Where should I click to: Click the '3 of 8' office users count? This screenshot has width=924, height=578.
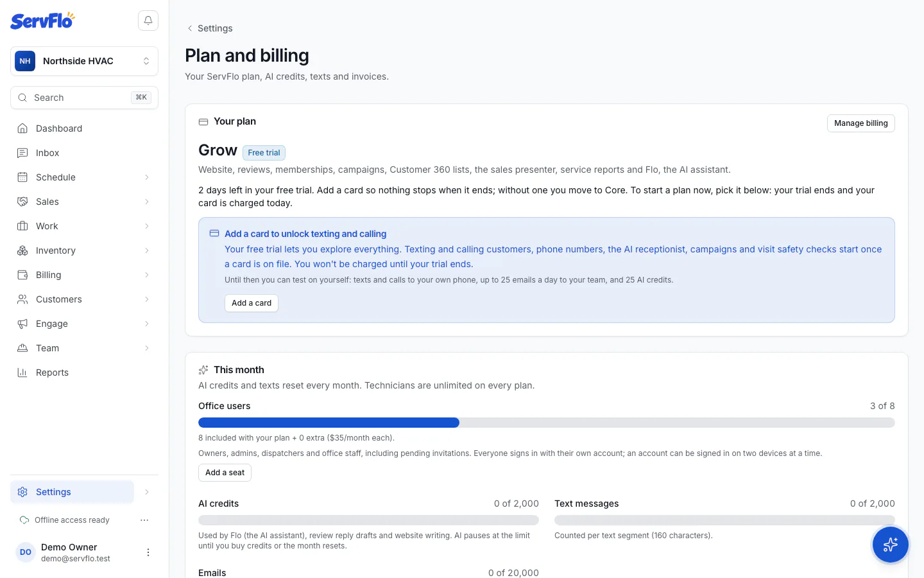[882, 406]
